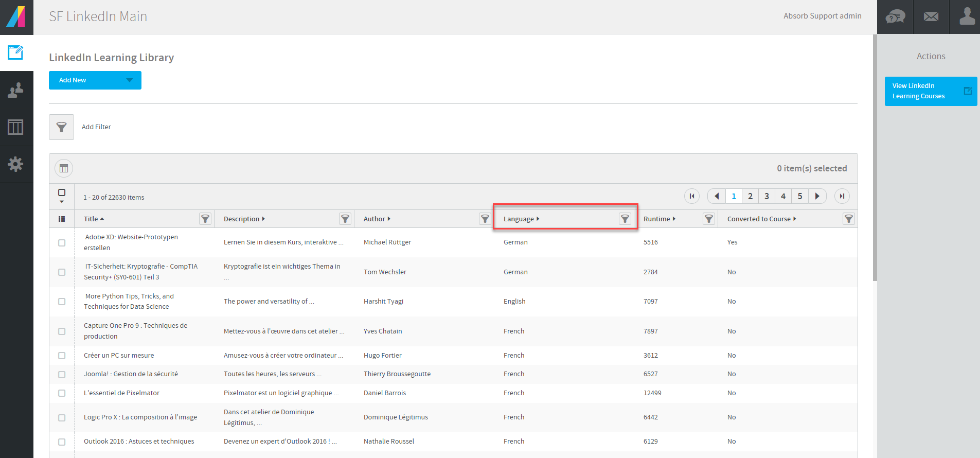Click the Add Filter funnel button
This screenshot has width=980, height=458.
tap(61, 127)
